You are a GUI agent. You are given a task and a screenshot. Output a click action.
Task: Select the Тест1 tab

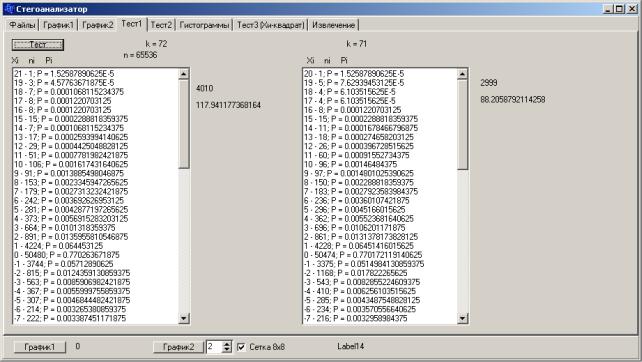(131, 24)
